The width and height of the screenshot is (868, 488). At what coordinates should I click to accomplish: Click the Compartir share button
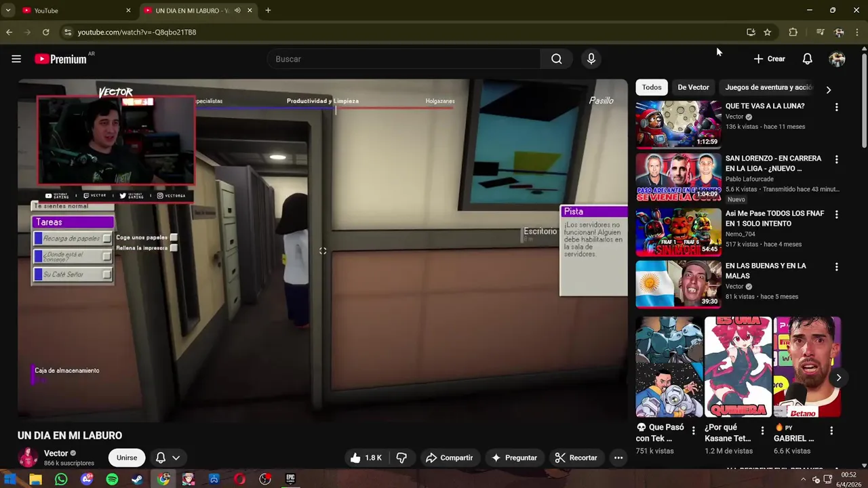click(x=449, y=457)
